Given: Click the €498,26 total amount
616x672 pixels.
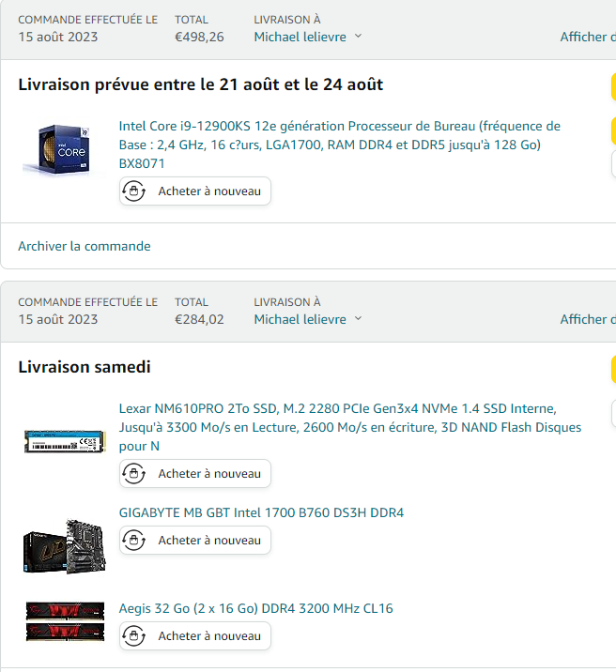Looking at the screenshot, I should pos(199,37).
